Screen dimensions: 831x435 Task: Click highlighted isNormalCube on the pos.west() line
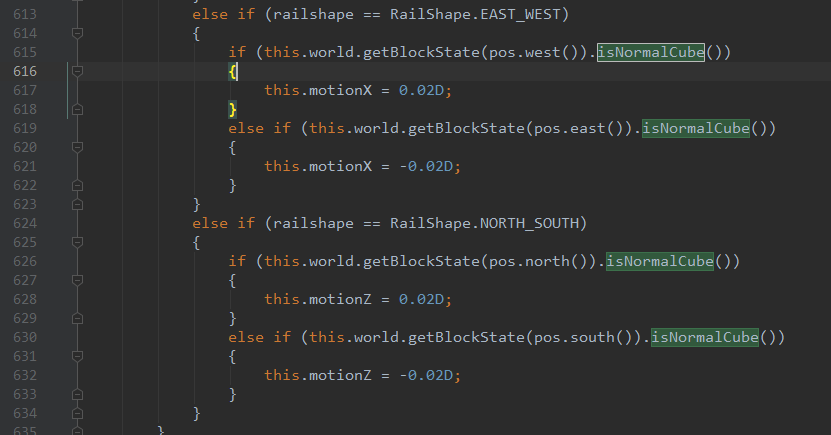(651, 52)
